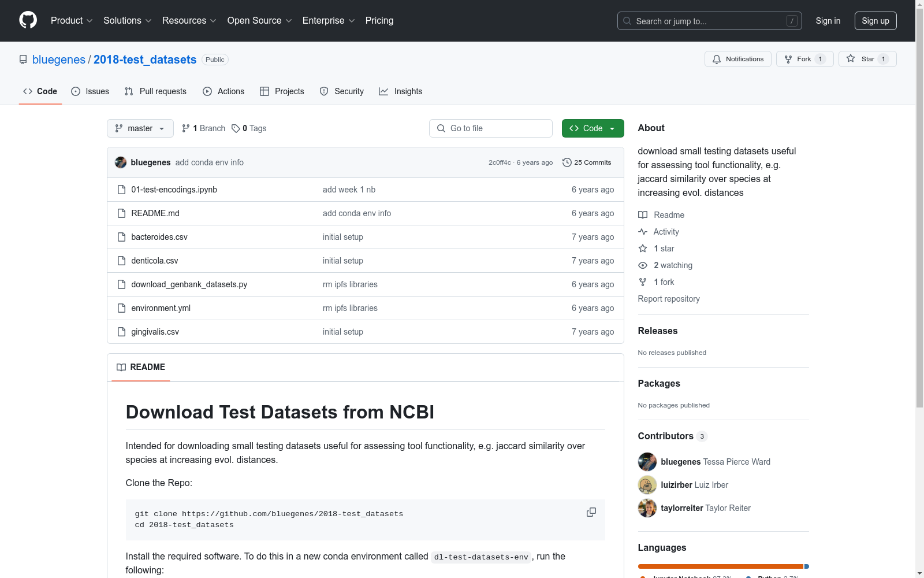
Task: Switch to the Security tab
Action: tap(342, 91)
